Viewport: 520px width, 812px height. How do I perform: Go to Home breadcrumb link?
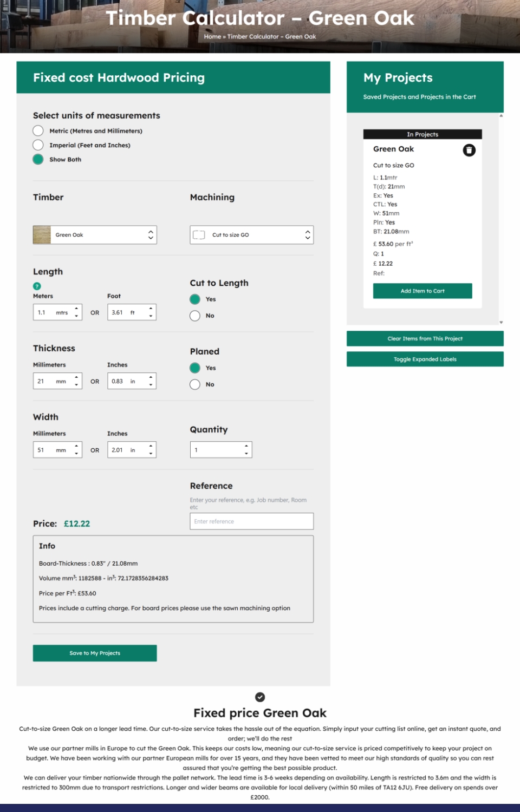point(212,37)
